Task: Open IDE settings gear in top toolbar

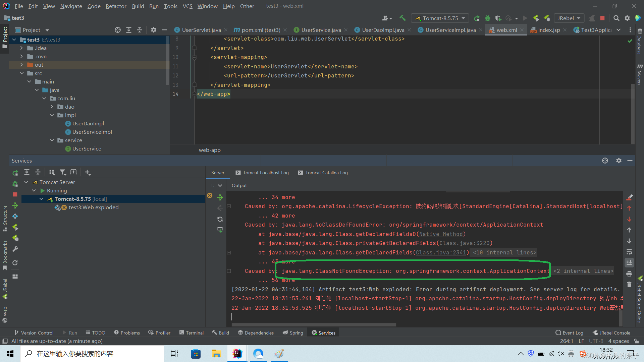Action: pos(627,18)
